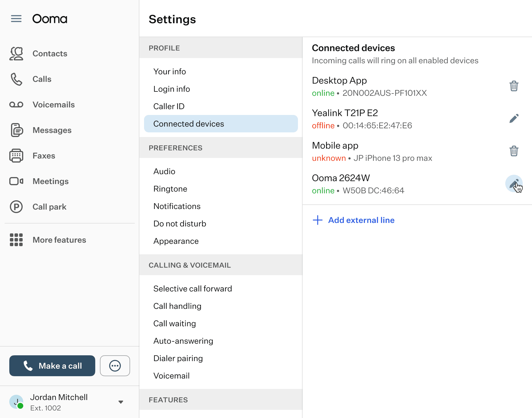Edit the Yealink T21P E2 device
532x418 pixels.
click(x=514, y=118)
